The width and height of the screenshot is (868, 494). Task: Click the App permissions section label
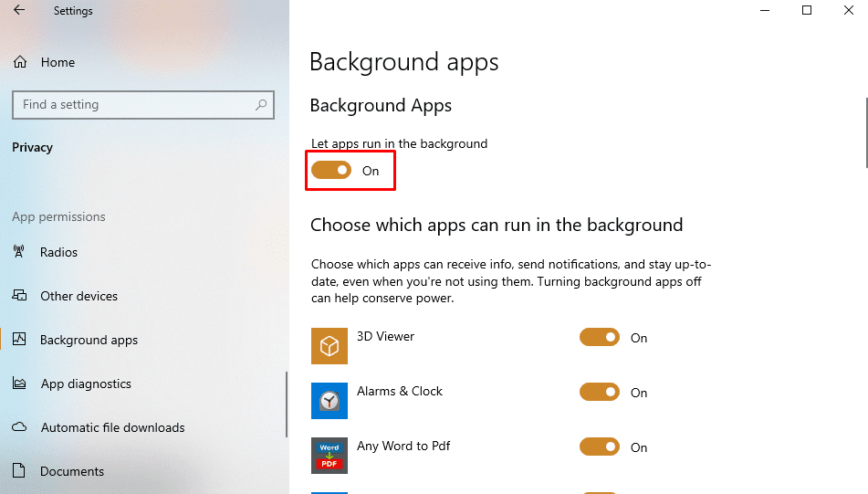click(58, 216)
